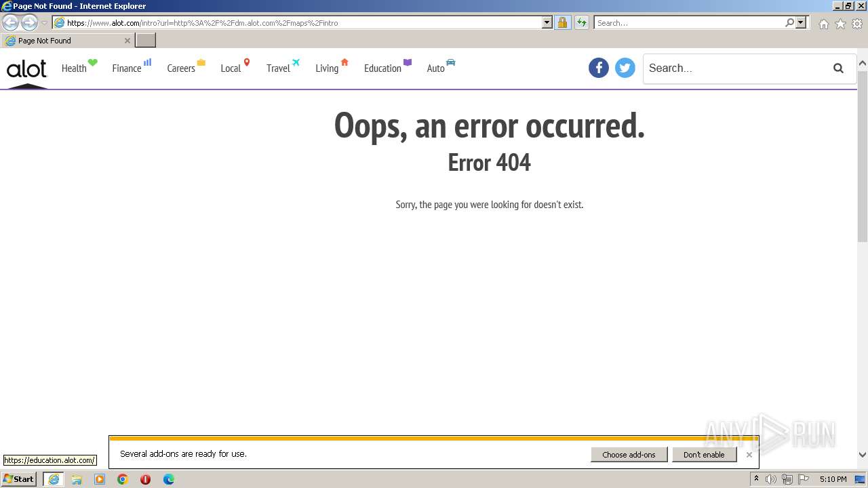Visit alot's Facebook page icon
868x488 pixels.
tap(599, 68)
